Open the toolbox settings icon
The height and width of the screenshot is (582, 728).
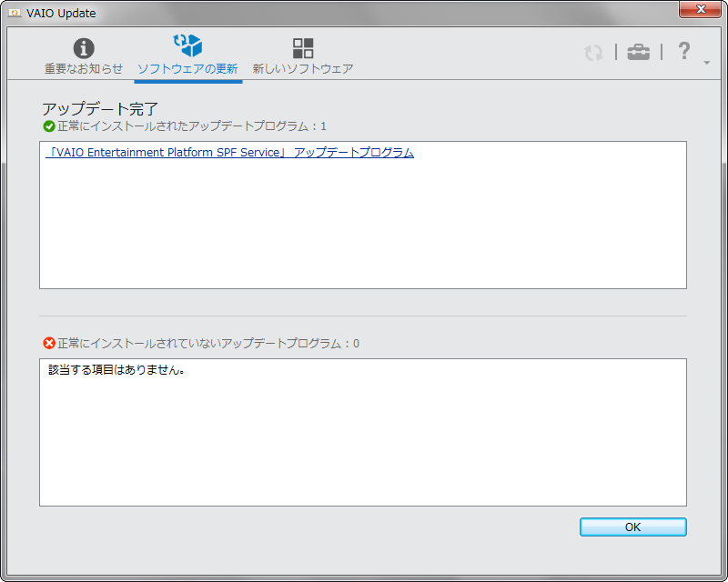click(639, 52)
